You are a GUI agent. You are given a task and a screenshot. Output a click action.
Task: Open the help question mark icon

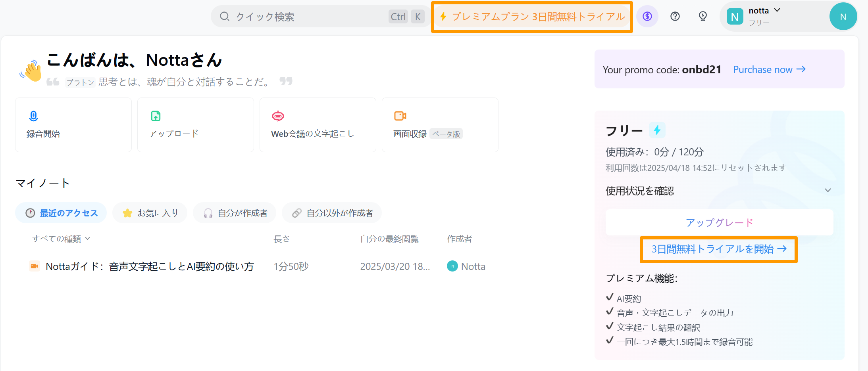(675, 16)
